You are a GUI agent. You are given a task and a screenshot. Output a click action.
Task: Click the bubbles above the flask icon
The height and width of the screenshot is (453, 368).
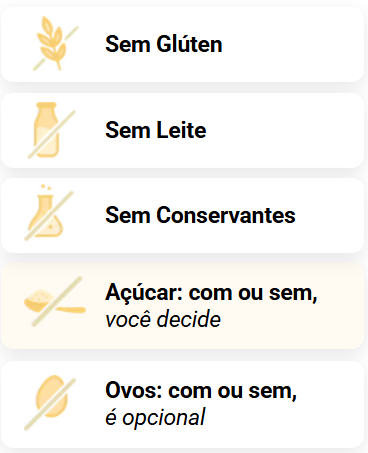(46, 187)
